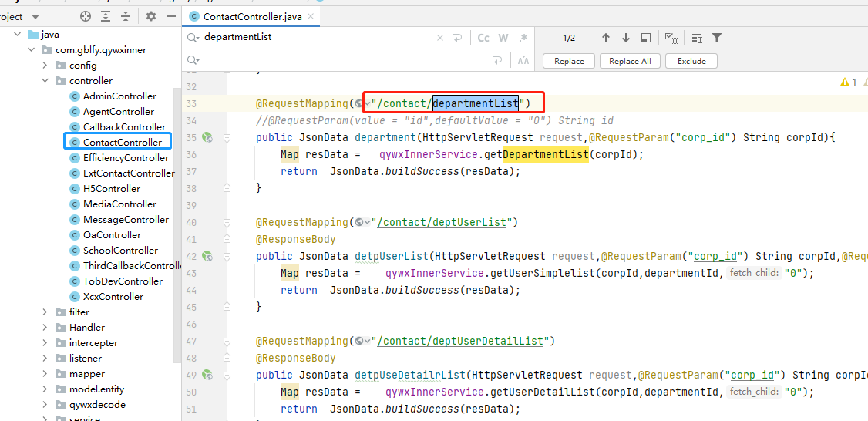Expand the filter package
The width and height of the screenshot is (868, 421).
(45, 312)
